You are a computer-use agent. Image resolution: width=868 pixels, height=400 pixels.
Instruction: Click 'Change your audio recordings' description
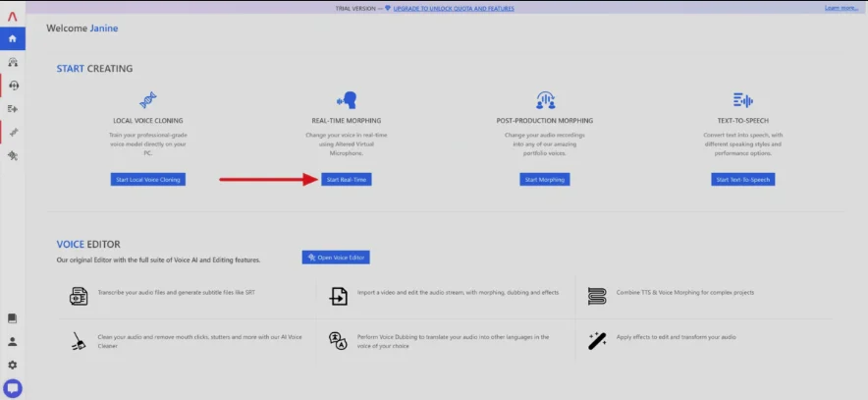click(x=545, y=144)
